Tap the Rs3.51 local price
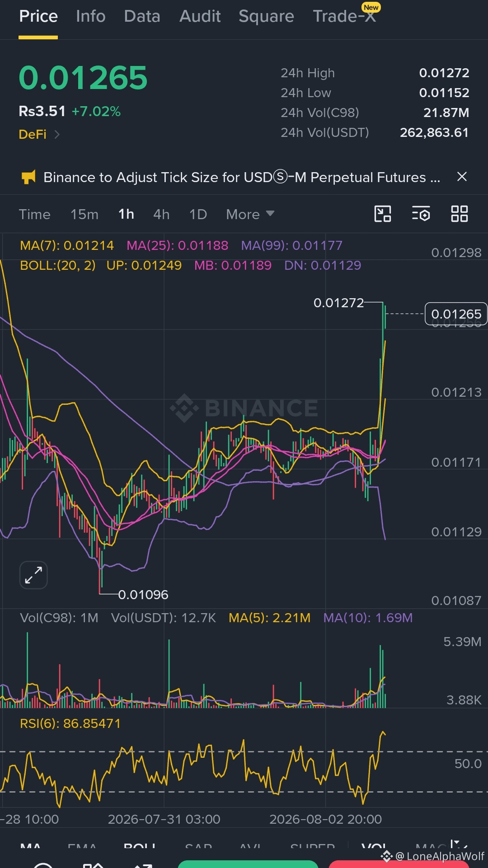This screenshot has width=488, height=868. click(x=42, y=111)
